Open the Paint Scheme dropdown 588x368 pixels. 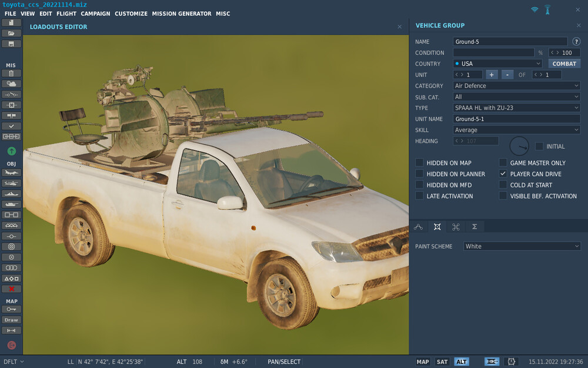[x=522, y=246]
